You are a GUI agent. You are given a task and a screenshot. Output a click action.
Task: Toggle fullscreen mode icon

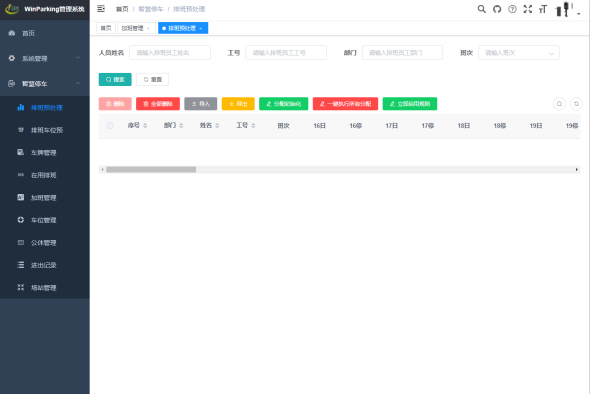(x=528, y=9)
